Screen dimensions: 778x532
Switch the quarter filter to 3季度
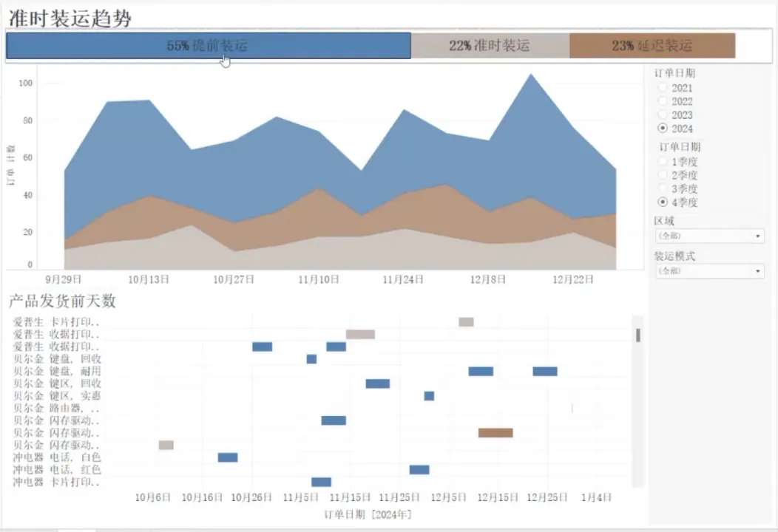click(663, 188)
